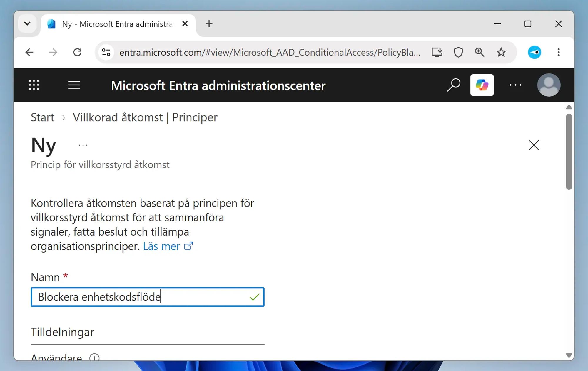Click the browser back arrow
588x371 pixels.
[x=29, y=53]
